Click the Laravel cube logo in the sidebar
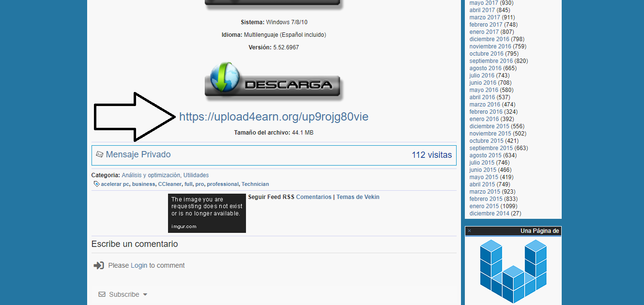Viewport: 644px width, 305px height. 512,270
